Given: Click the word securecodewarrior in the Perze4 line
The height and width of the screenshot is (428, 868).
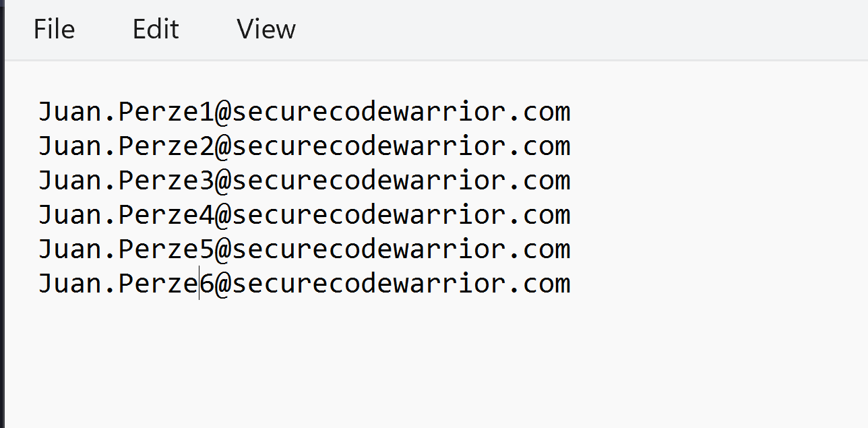Looking at the screenshot, I should [368, 215].
